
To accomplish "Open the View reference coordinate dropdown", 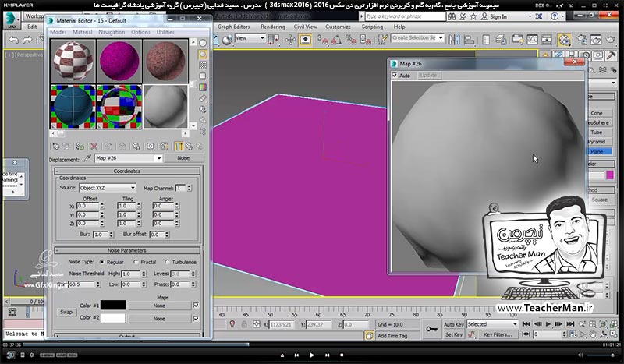I will [262, 38].
